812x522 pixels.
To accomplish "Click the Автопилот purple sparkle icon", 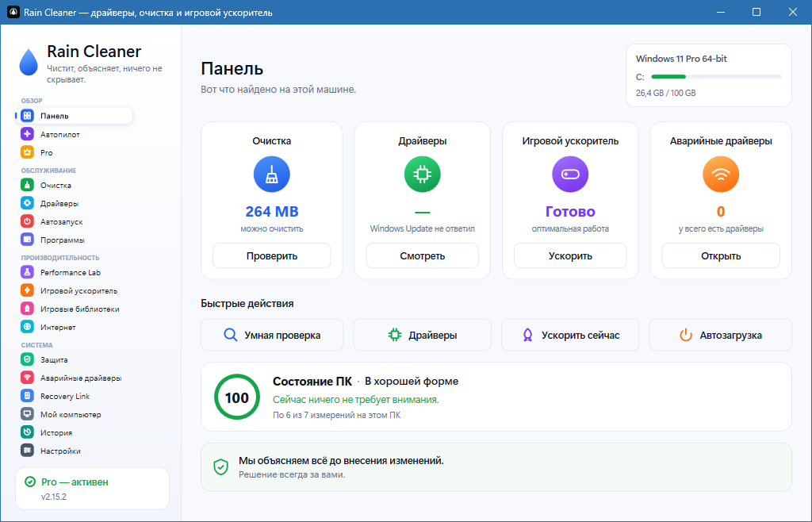I will pos(28,133).
